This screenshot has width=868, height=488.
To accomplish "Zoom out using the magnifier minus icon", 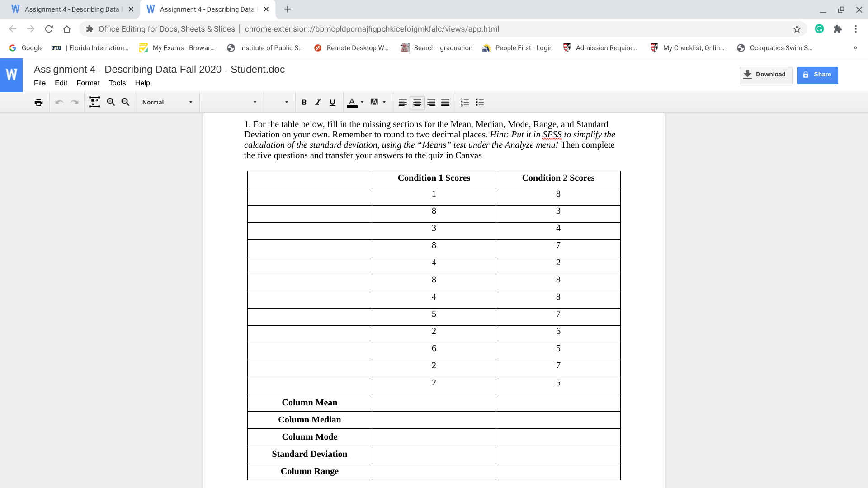I will click(x=125, y=102).
